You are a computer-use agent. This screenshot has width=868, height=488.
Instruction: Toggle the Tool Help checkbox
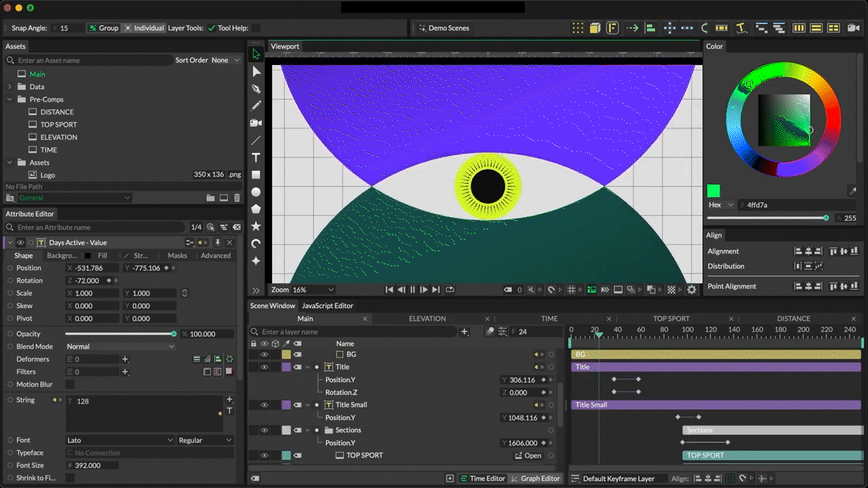click(x=256, y=28)
